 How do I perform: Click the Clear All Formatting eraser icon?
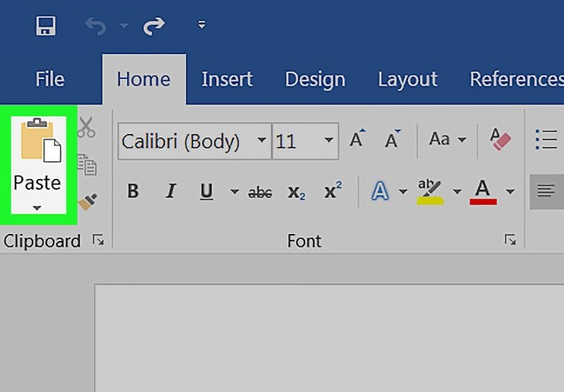click(500, 140)
